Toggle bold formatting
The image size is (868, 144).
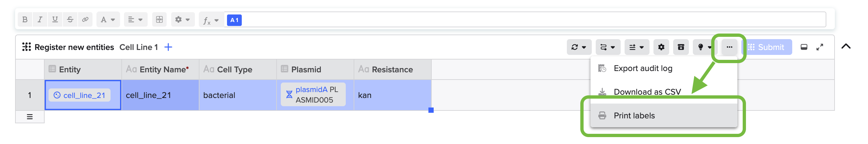[25, 20]
